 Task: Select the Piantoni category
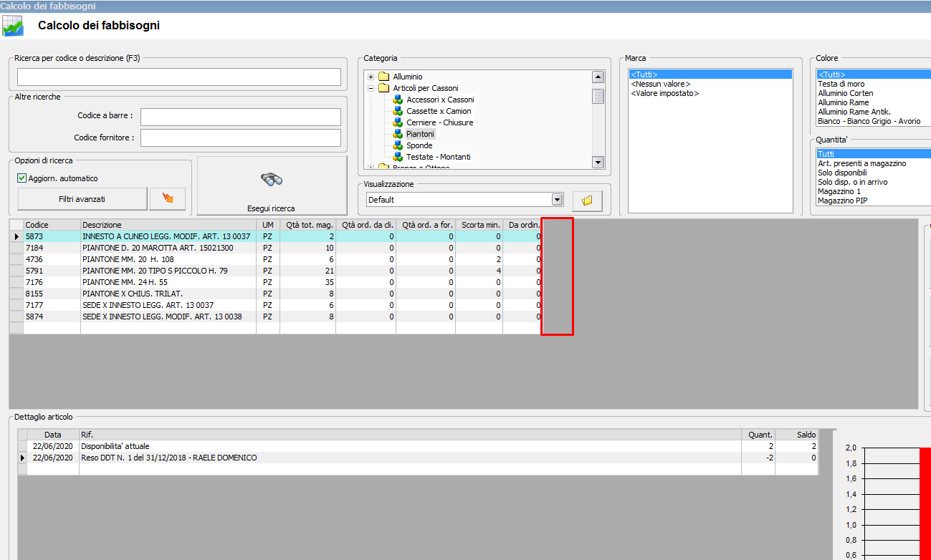click(x=420, y=134)
